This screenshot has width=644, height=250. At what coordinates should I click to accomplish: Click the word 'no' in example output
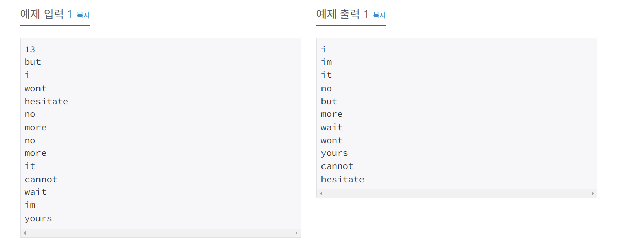pyautogui.click(x=327, y=88)
